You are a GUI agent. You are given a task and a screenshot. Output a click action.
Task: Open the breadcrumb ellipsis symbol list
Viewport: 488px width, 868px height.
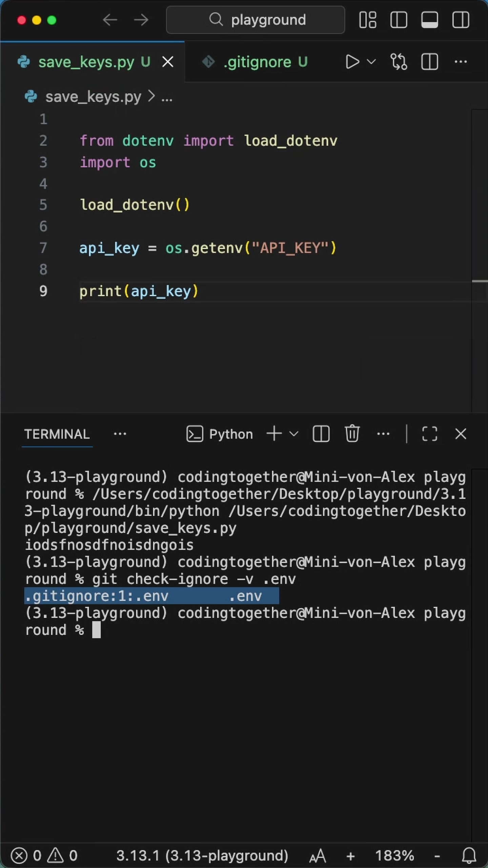pyautogui.click(x=167, y=98)
